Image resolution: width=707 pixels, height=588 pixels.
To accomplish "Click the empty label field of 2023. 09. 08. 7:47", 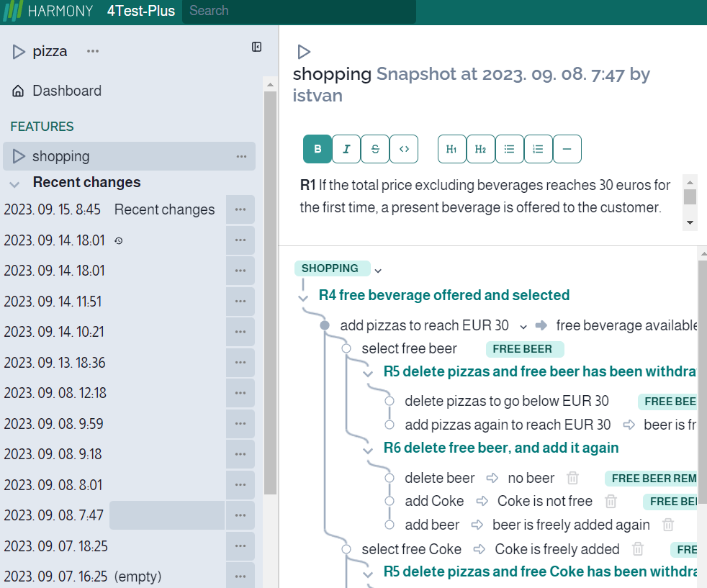I will (167, 515).
